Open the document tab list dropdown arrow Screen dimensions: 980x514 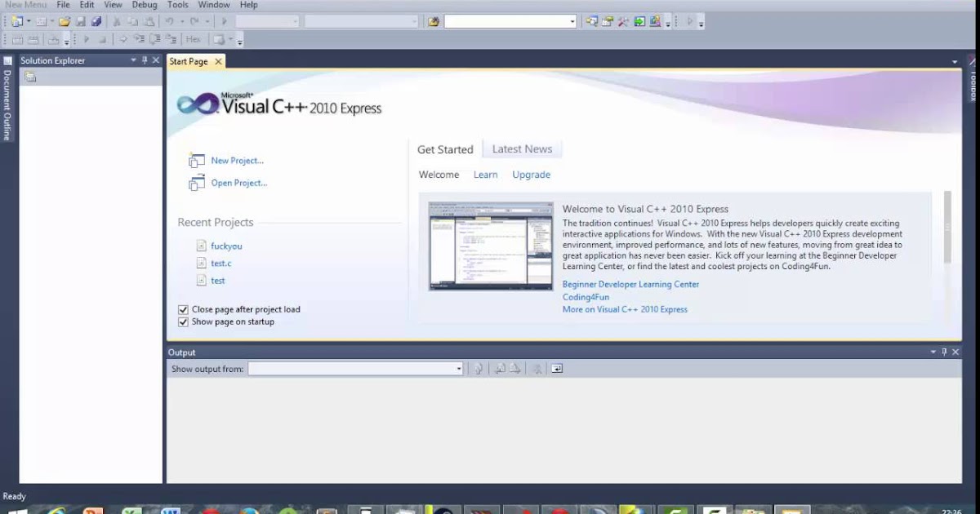click(955, 62)
